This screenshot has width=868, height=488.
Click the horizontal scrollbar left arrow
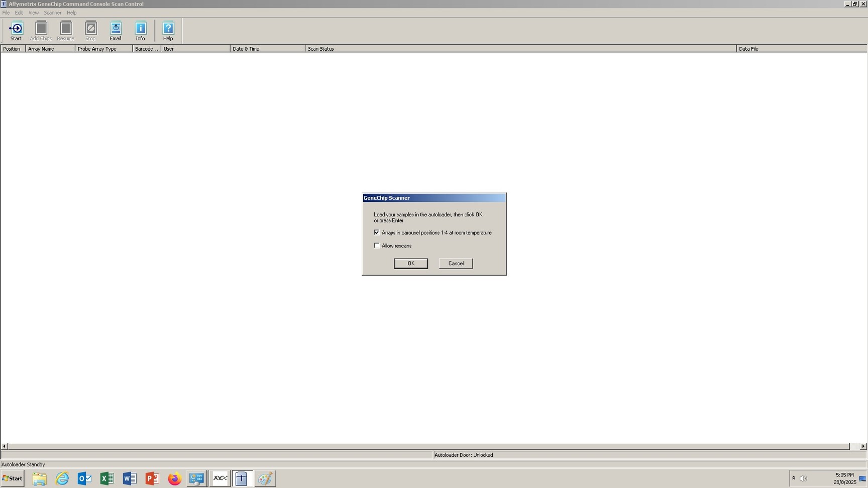pos(5,446)
